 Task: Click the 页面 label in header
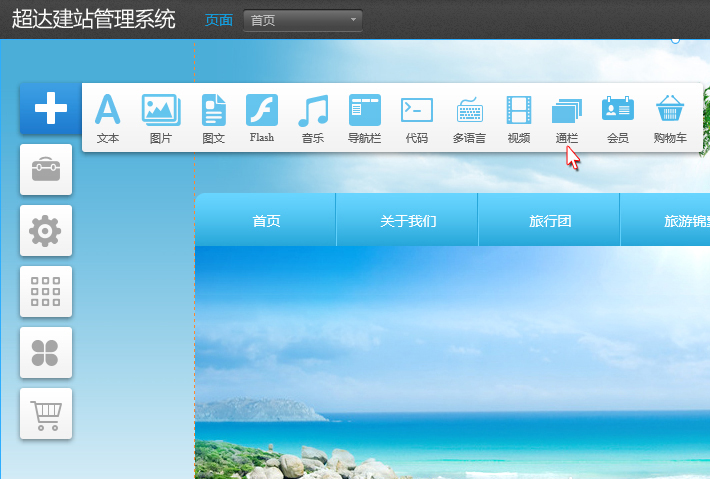tap(219, 20)
